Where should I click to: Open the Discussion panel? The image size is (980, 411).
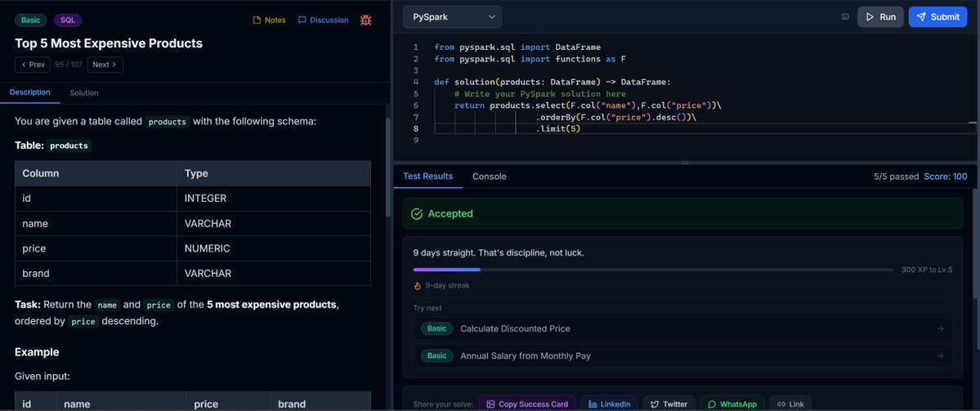point(323,20)
